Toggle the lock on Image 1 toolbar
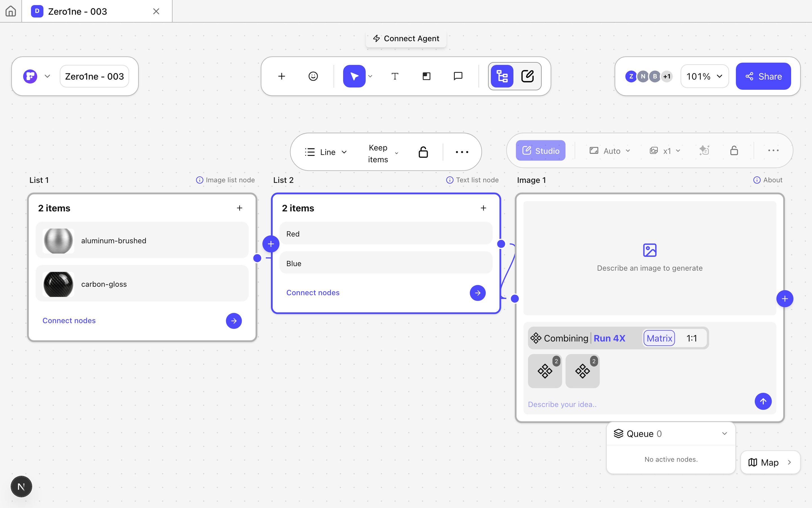The height and width of the screenshot is (508, 812). tap(734, 150)
